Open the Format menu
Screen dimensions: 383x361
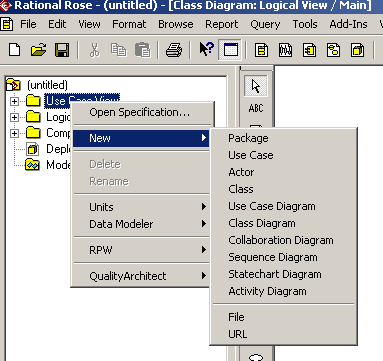(x=129, y=24)
